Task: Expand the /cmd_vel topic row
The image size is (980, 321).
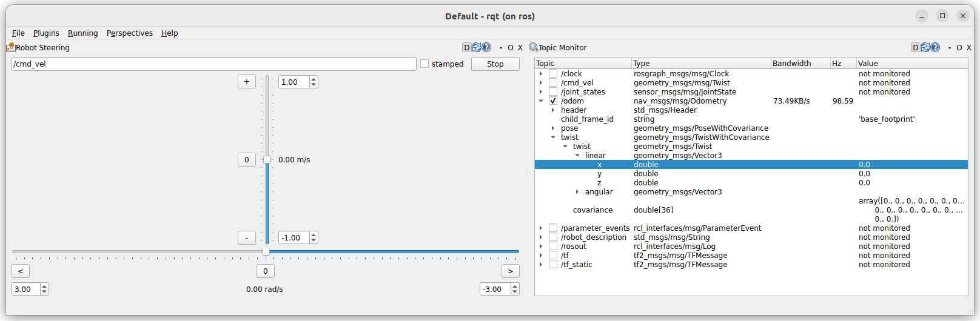Action: coord(541,83)
